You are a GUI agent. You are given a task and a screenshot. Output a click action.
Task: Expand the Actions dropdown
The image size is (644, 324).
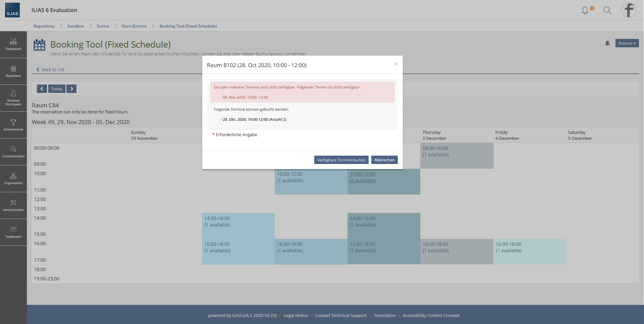[627, 43]
